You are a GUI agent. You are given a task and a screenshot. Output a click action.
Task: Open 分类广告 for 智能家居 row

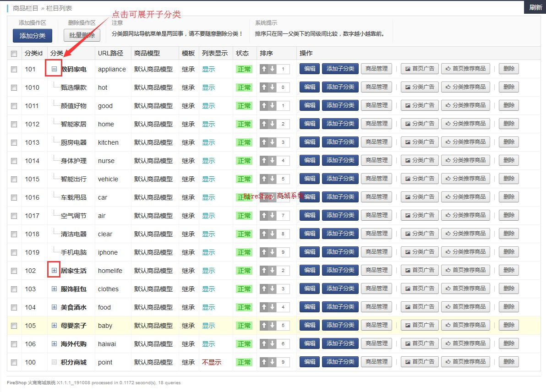pyautogui.click(x=420, y=124)
